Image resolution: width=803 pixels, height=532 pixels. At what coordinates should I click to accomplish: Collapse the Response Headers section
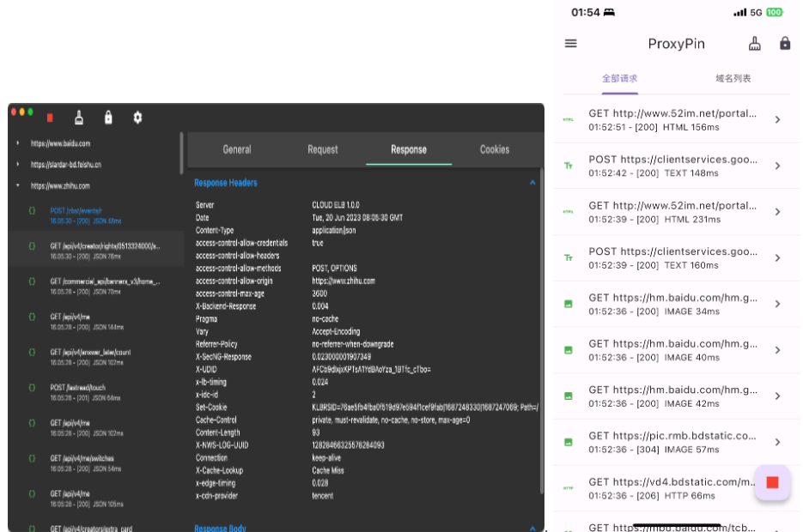532,183
